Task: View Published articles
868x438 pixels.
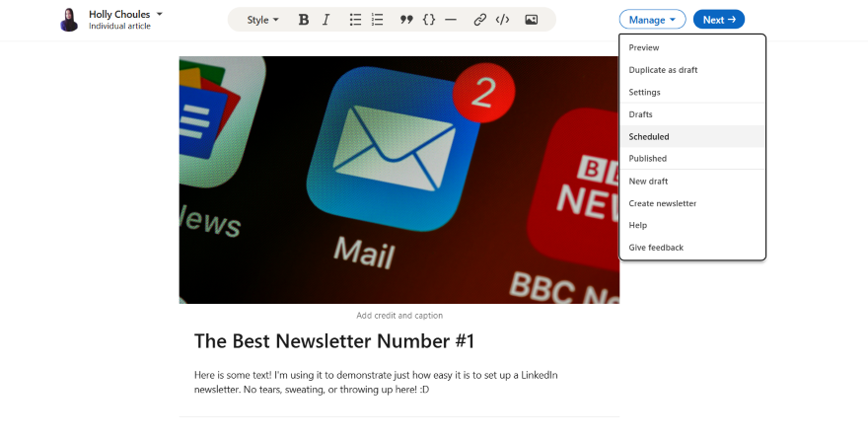Action: (692, 159)
